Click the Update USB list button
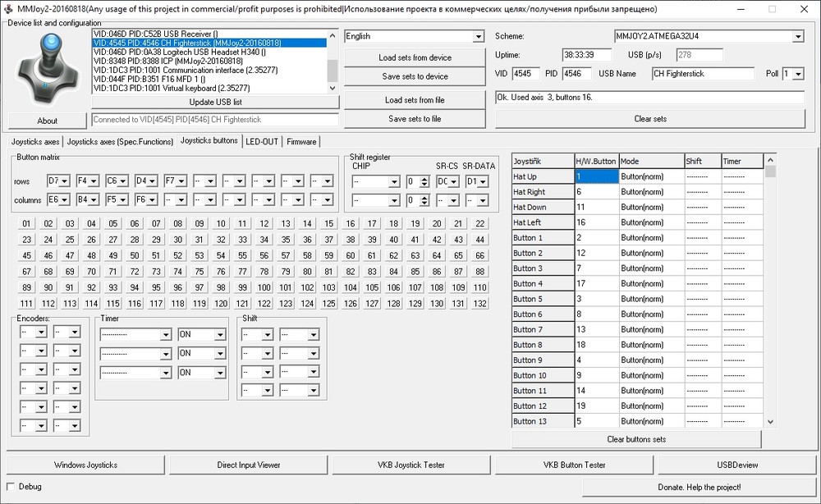The width and height of the screenshot is (821, 504). [215, 102]
